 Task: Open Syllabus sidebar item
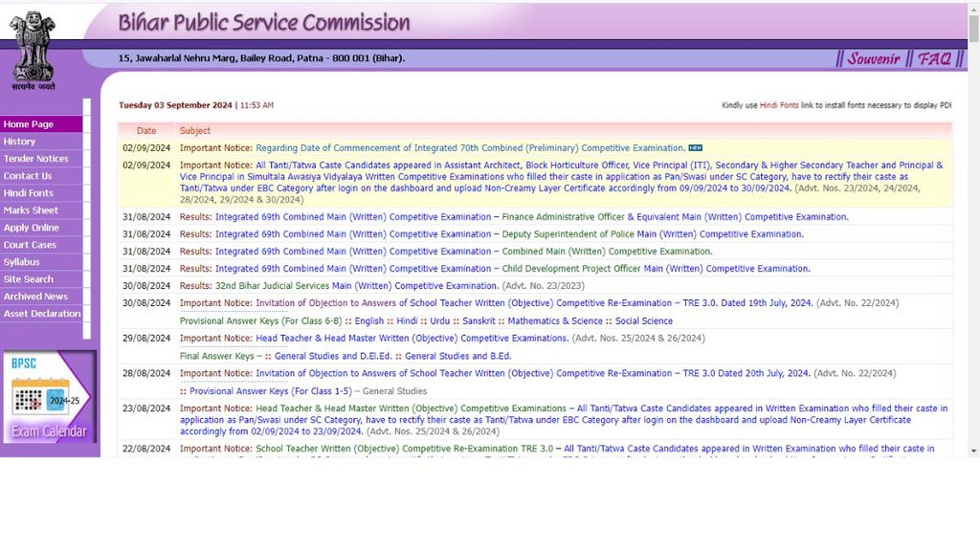coord(41,262)
